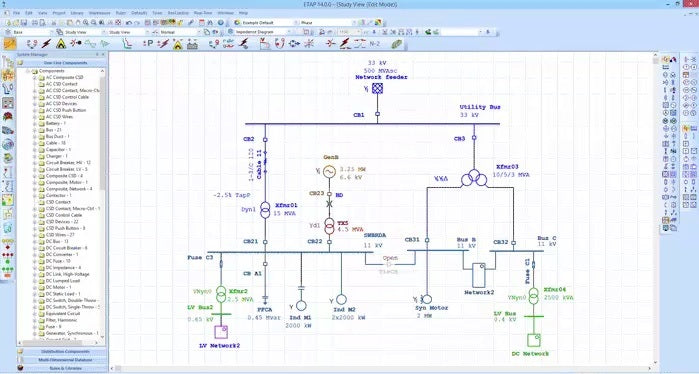Click the Network feeder grid symbol

coord(378,88)
